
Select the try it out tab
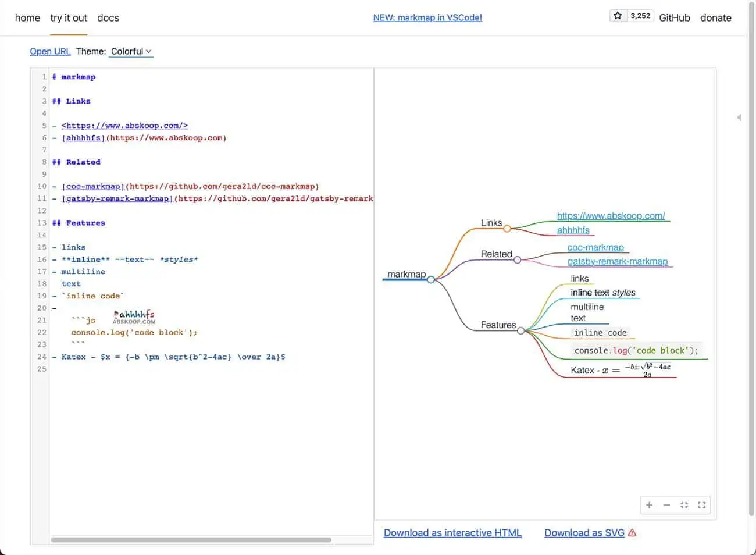tap(69, 18)
